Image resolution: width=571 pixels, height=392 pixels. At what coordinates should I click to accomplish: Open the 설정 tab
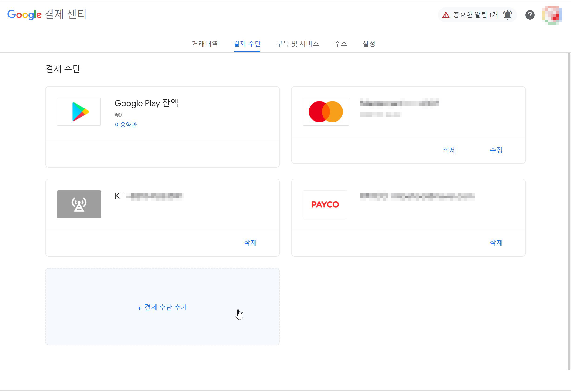(x=369, y=44)
